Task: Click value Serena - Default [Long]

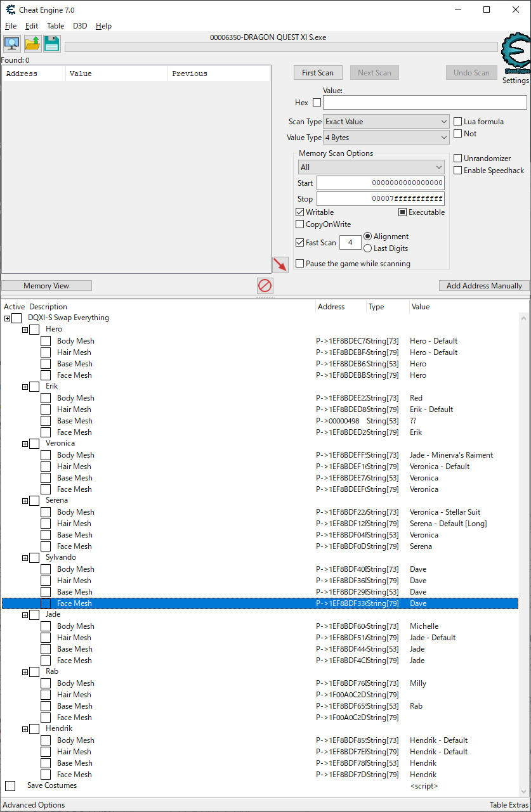Action: (449, 524)
